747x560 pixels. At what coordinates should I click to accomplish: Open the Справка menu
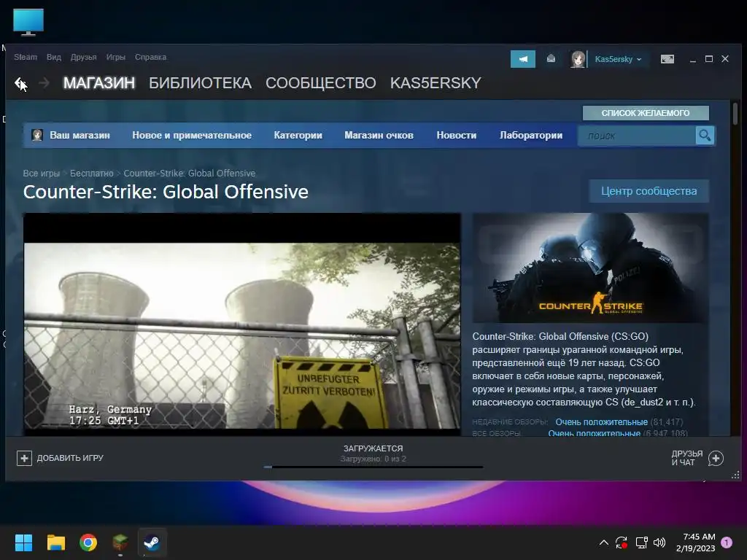pyautogui.click(x=150, y=57)
